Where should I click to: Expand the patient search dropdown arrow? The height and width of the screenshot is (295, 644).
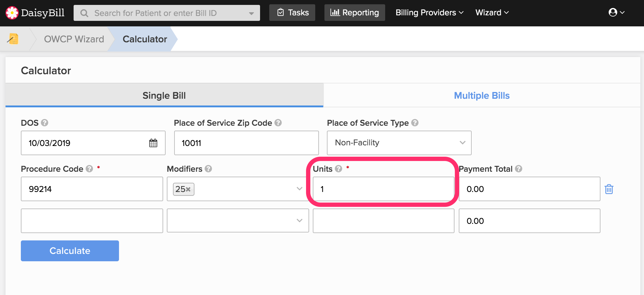(x=251, y=13)
